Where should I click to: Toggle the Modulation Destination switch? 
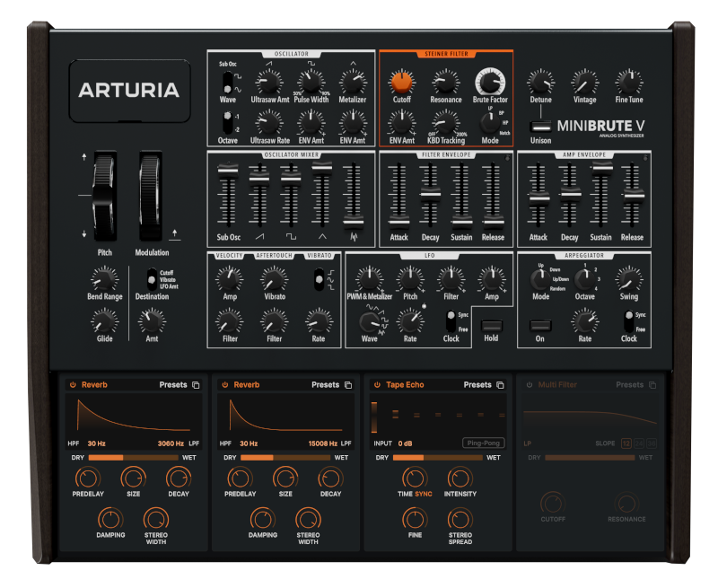tap(152, 279)
